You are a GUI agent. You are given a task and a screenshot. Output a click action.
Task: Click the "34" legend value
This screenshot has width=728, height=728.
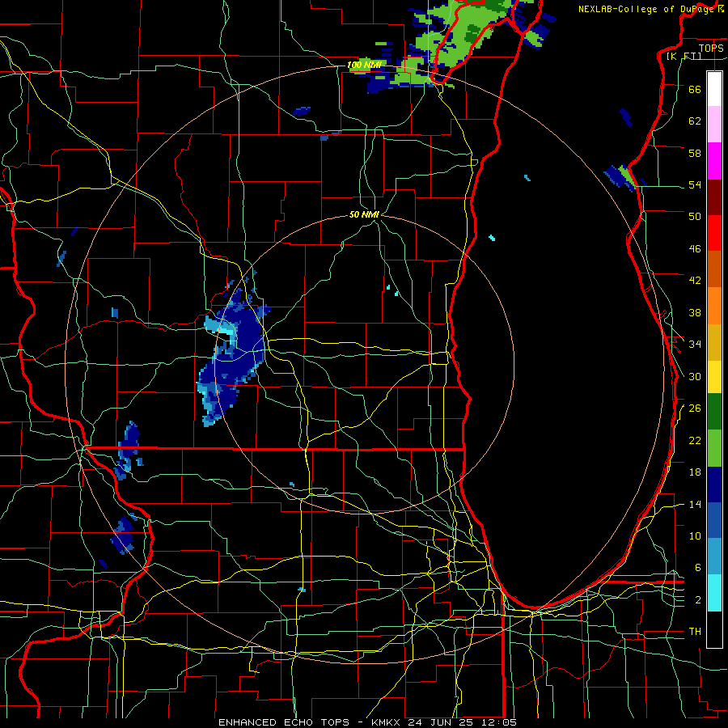[x=695, y=344]
